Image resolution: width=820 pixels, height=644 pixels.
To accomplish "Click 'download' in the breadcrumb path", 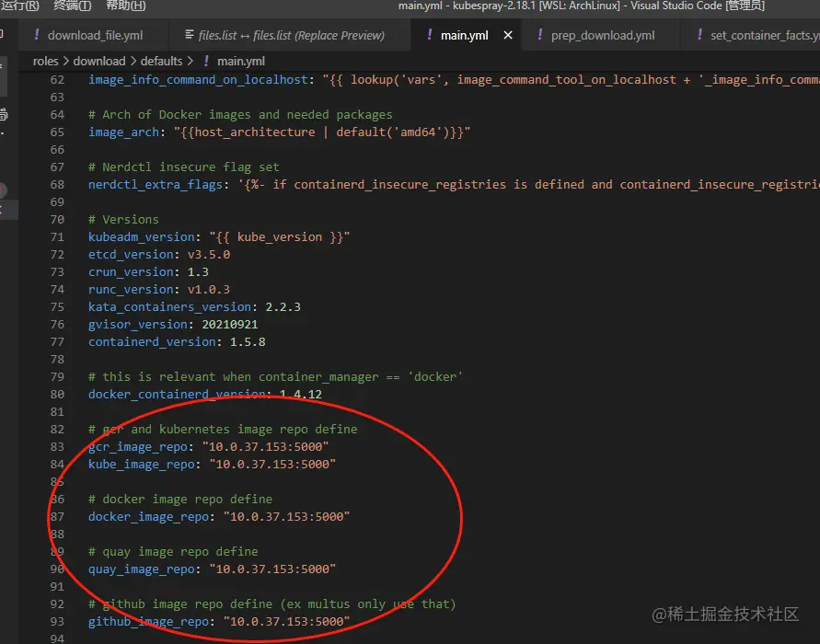I will 99,61.
